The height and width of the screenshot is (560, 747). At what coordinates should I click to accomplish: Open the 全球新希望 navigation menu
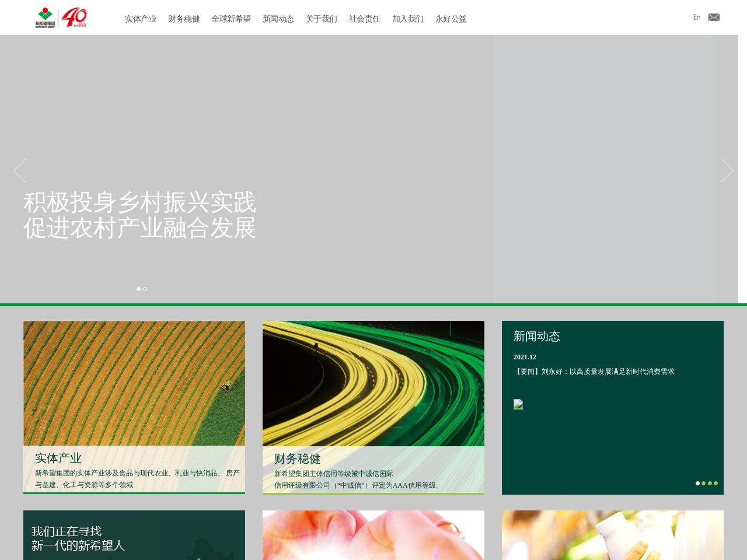click(x=231, y=19)
